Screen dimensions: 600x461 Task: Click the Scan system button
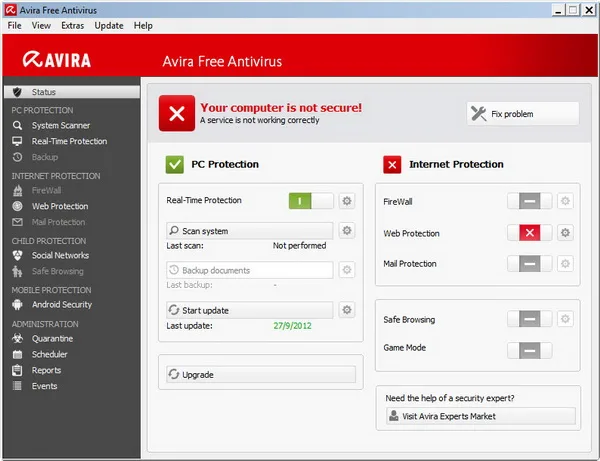(250, 231)
